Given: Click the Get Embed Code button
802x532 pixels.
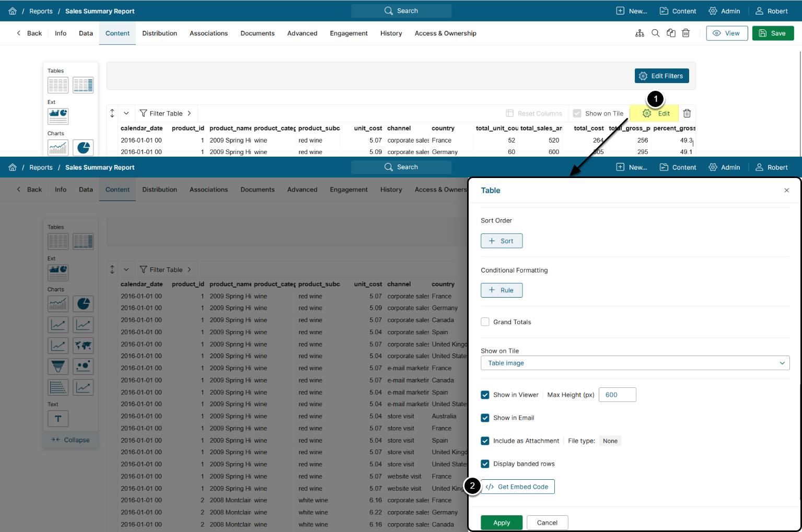Looking at the screenshot, I should 517,487.
